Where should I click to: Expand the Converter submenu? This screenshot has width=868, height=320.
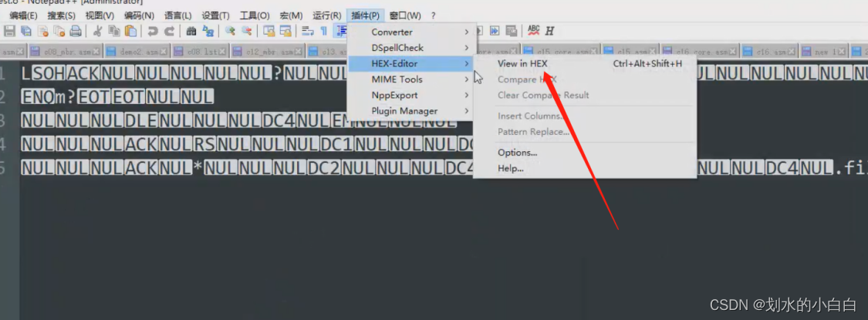(x=412, y=32)
